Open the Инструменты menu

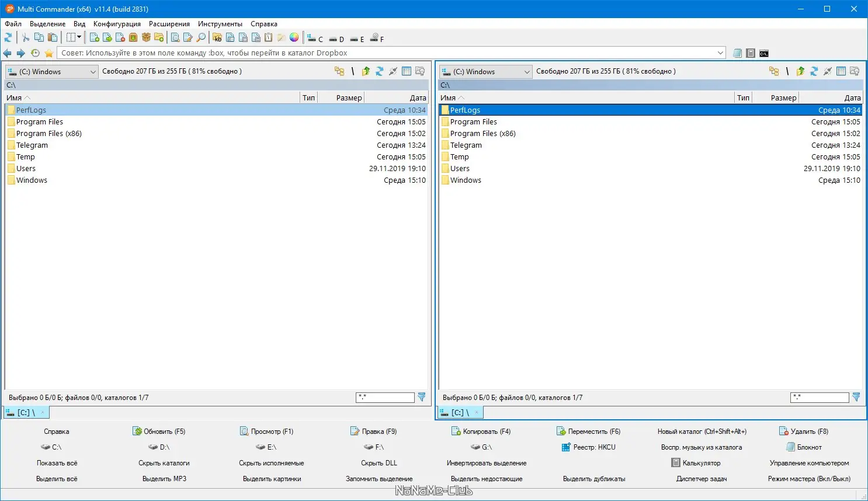click(220, 24)
